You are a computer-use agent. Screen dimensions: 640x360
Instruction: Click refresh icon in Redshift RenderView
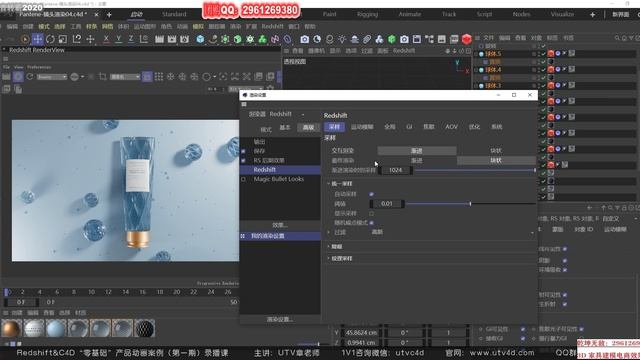coord(30,77)
